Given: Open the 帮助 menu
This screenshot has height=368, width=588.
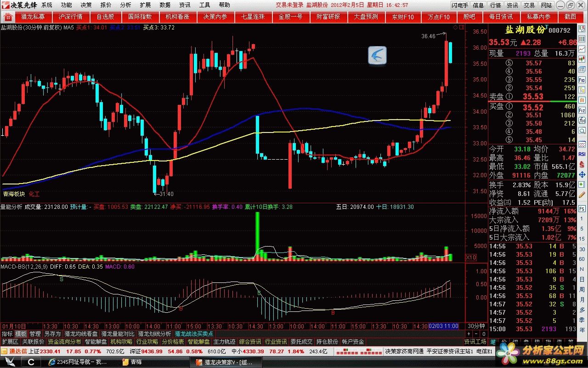Looking at the screenshot, I should tap(225, 5).
